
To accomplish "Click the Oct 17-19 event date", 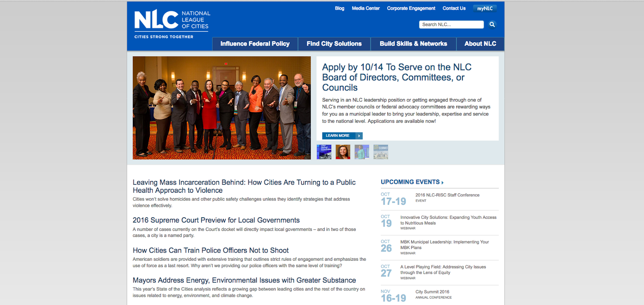I will tap(393, 199).
